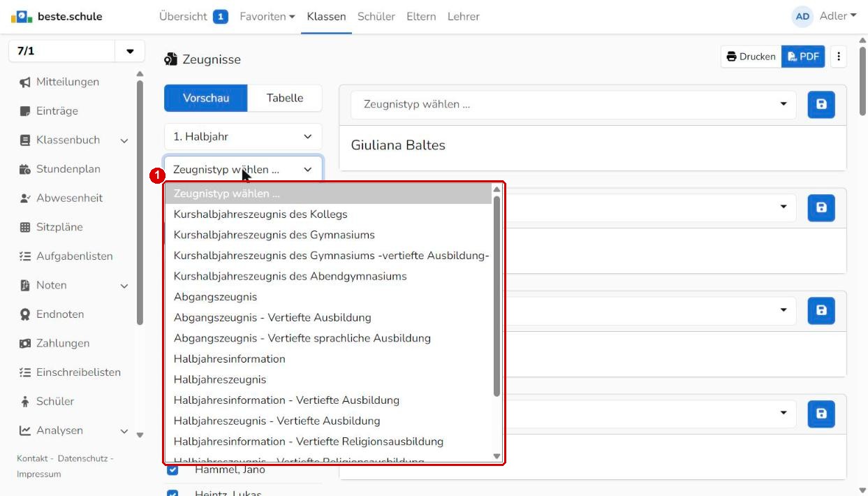This screenshot has width=868, height=496.
Task: Open the Kontakt link
Action: click(x=32, y=458)
